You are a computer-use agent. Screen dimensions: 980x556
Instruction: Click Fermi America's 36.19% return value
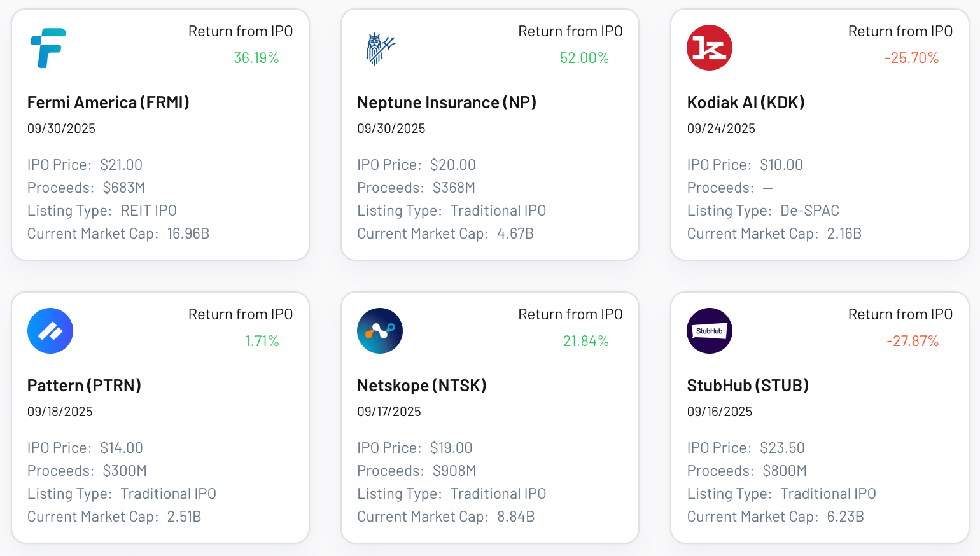point(256,58)
